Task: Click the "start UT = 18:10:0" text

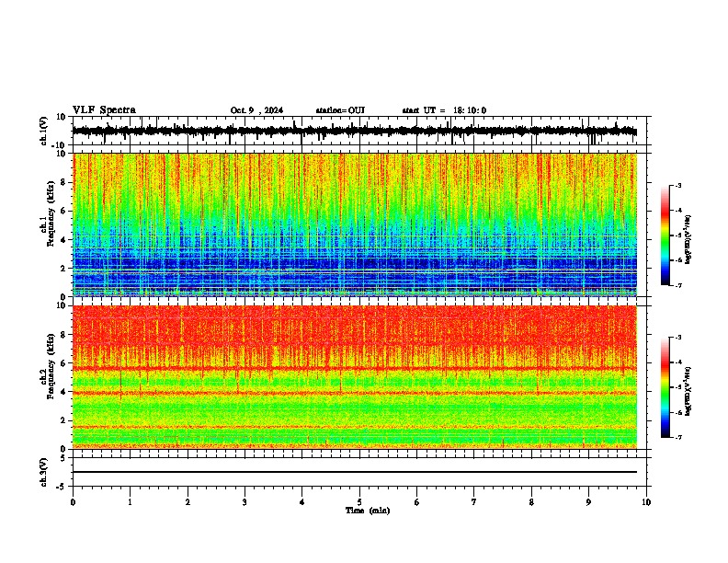Action: 444,110
